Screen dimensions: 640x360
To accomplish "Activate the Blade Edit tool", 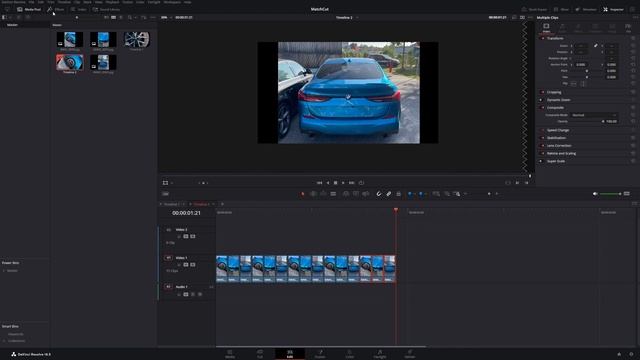I will coord(333,194).
